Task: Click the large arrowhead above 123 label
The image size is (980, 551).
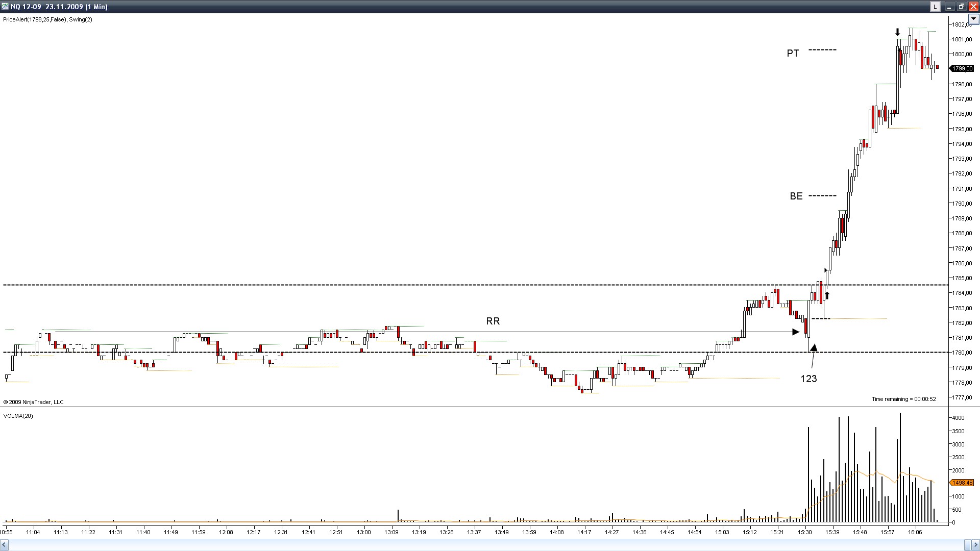Action: pyautogui.click(x=814, y=348)
